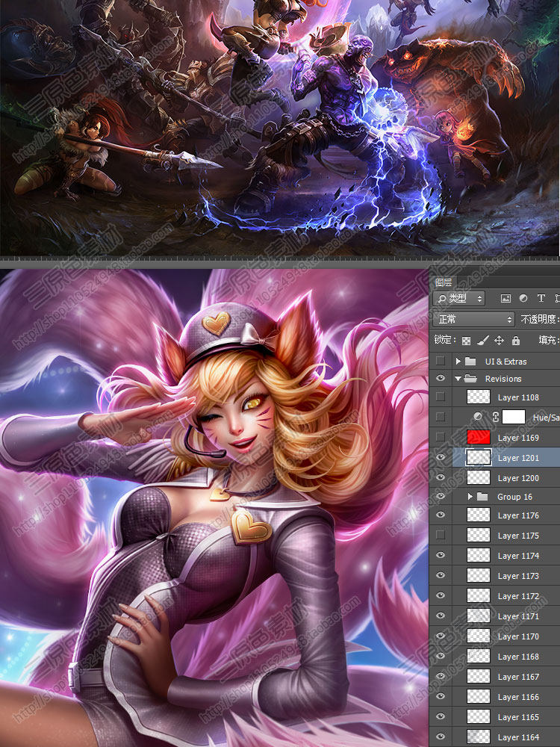Click the 不透明度 opacity label

(538, 319)
